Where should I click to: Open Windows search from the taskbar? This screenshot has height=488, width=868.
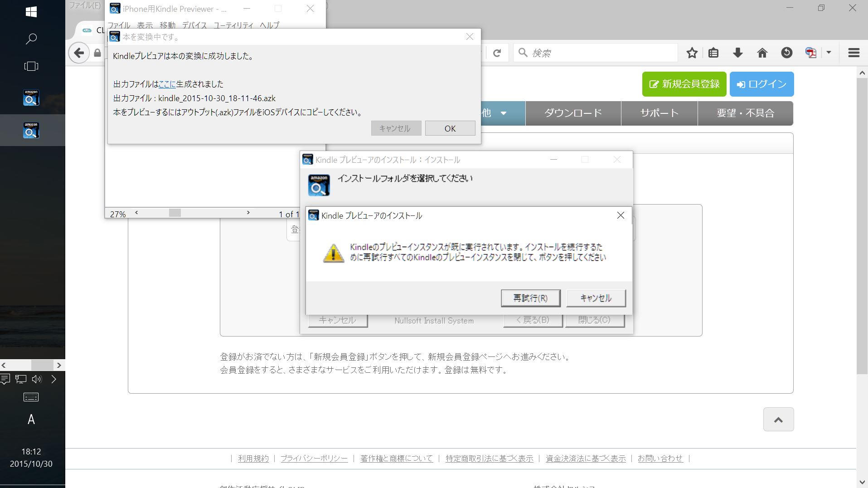tap(31, 39)
